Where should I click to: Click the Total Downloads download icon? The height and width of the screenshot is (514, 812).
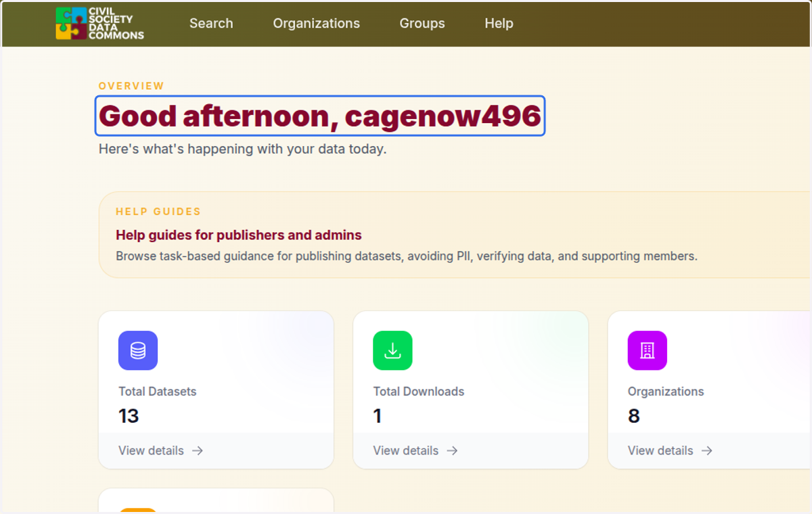tap(392, 350)
